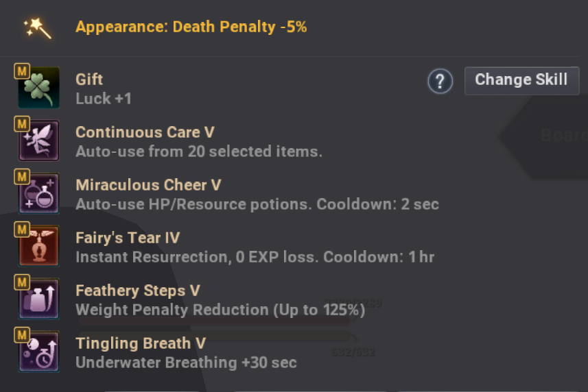588x392 pixels.
Task: Click the Luck +1 description text
Action: [x=104, y=99]
